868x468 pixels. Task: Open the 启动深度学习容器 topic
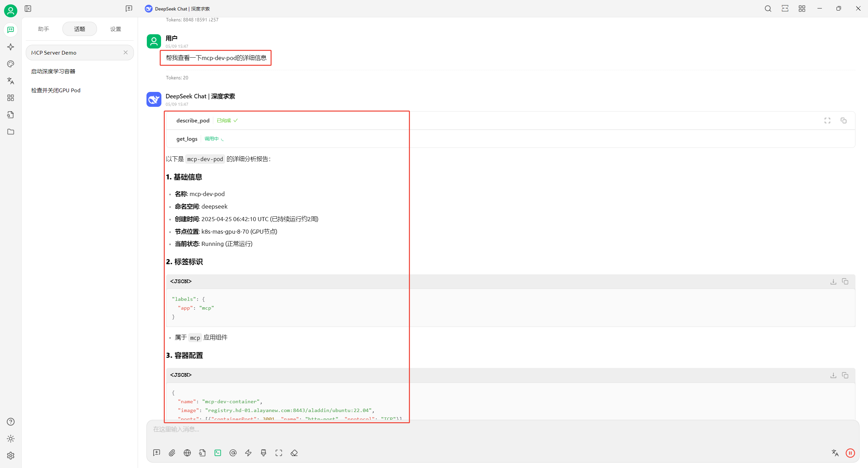pyautogui.click(x=80, y=71)
